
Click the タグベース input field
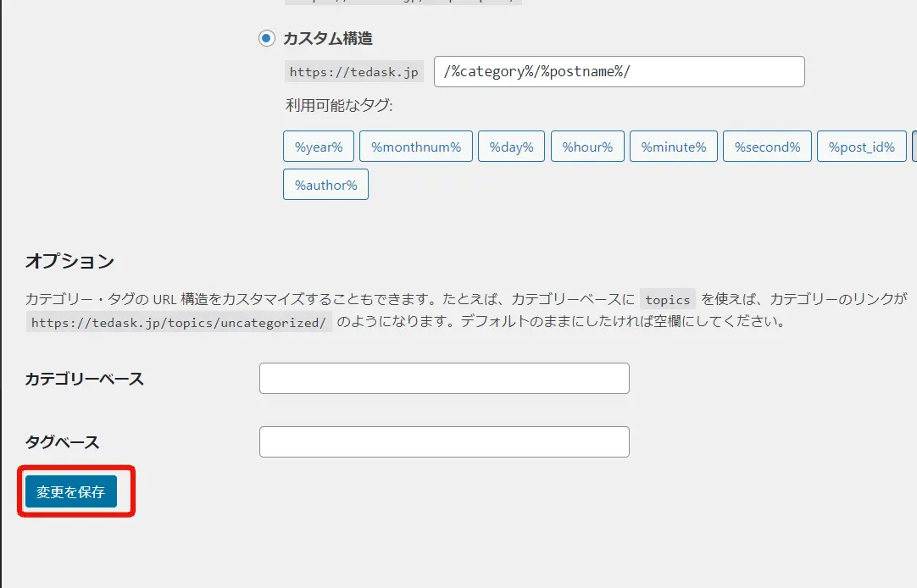click(443, 441)
